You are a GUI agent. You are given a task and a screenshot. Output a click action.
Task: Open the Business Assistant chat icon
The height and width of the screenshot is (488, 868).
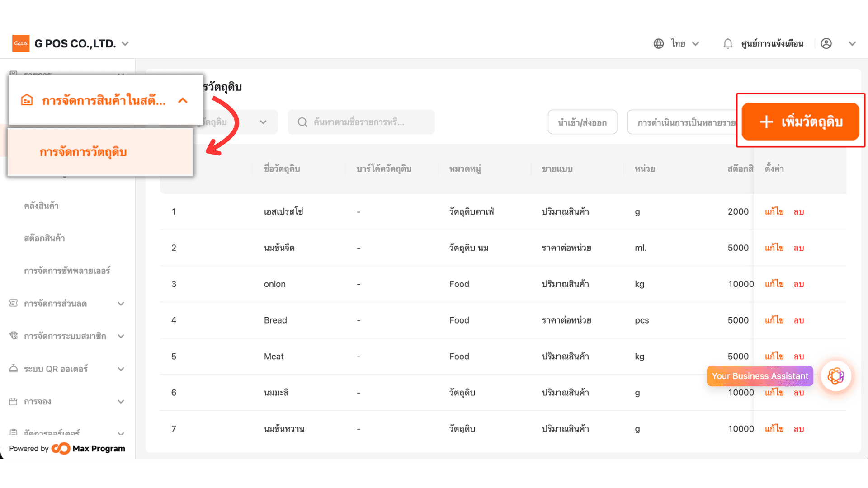tap(836, 376)
